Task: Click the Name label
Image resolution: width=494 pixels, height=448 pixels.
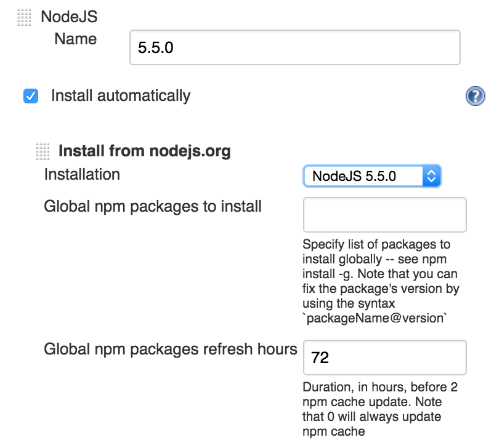Action: (x=76, y=39)
